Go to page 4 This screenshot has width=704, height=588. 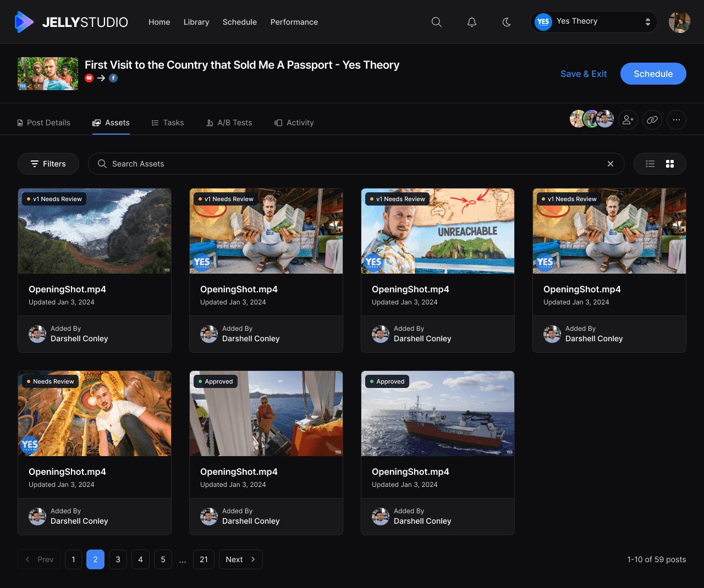(x=140, y=559)
